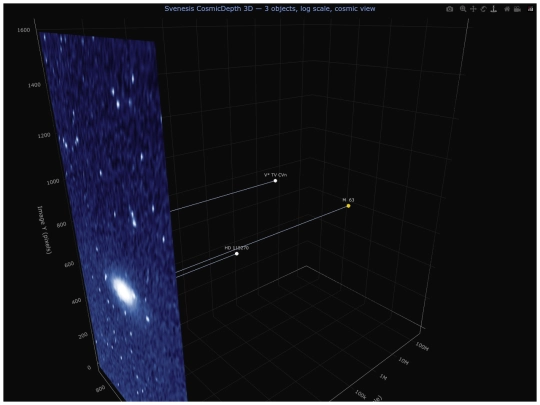The width and height of the screenshot is (540, 405).
Task: Click the bright galaxy in the sky image
Action: tap(123, 291)
